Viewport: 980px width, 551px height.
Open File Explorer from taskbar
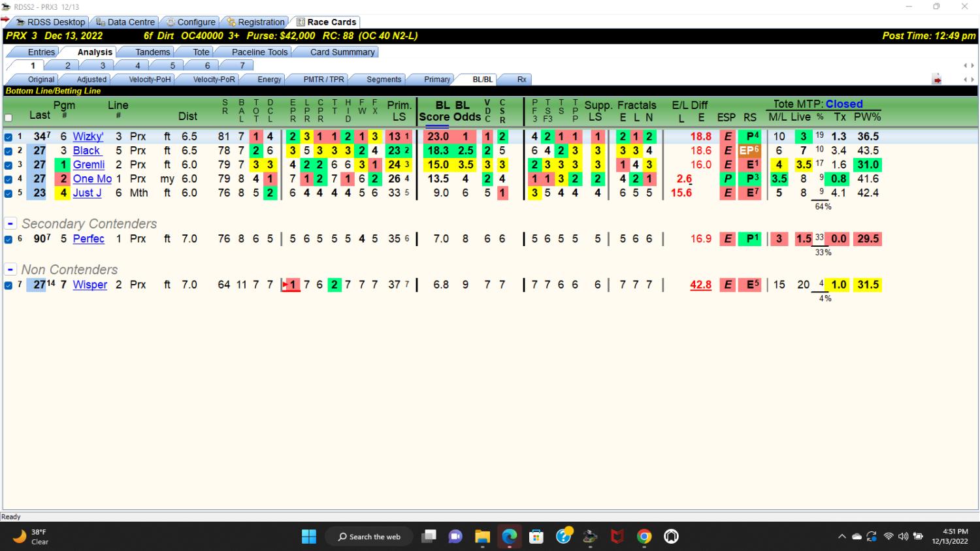tap(482, 537)
